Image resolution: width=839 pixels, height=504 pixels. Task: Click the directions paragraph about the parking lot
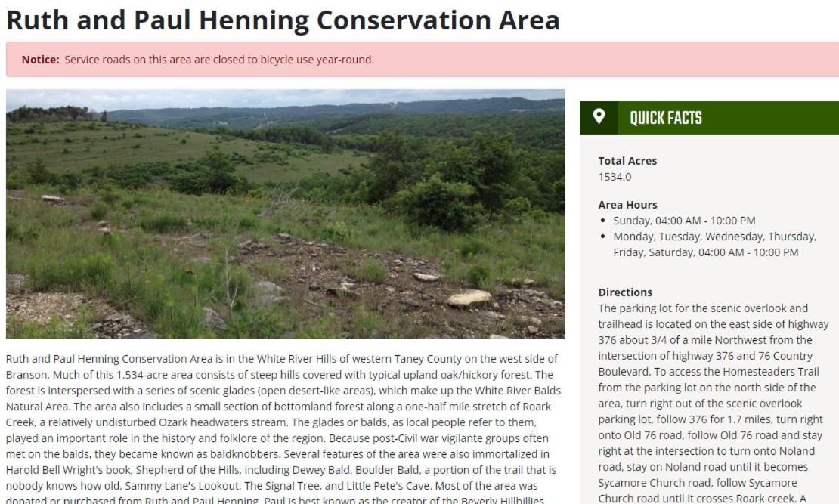point(714,404)
